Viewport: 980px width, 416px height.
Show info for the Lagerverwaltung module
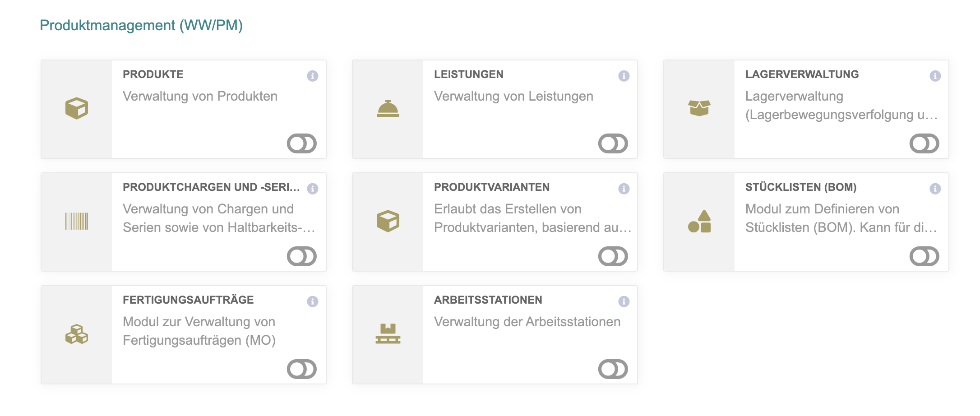(935, 76)
